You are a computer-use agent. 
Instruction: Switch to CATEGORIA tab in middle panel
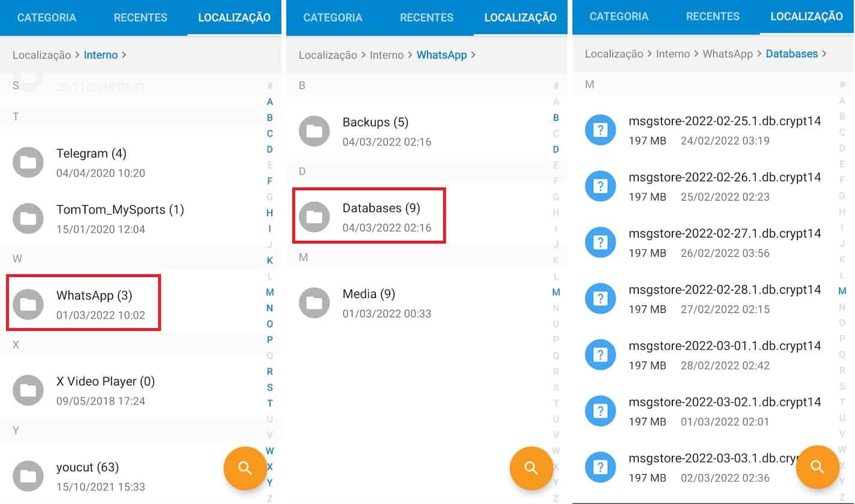coord(333,17)
